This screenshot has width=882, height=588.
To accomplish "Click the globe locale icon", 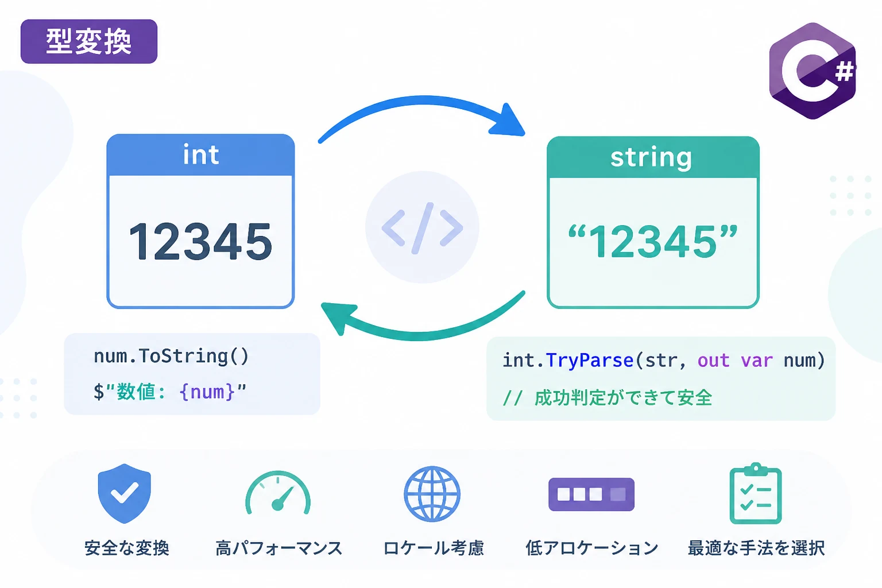I will [432, 494].
